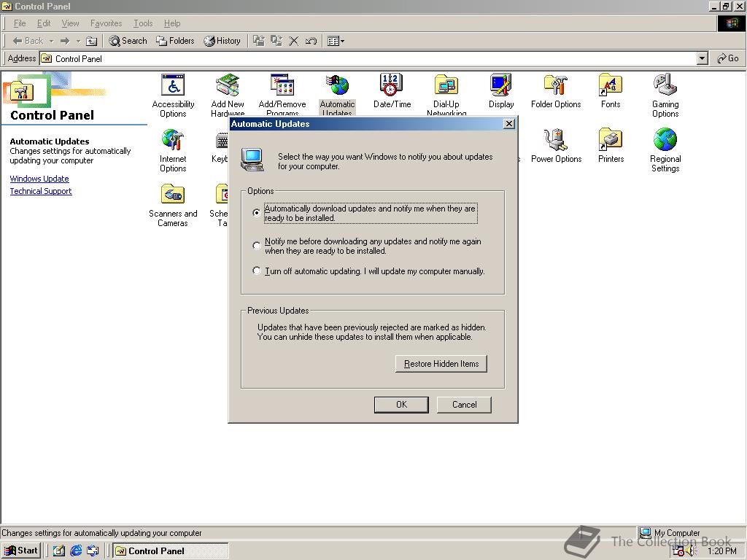Expand the Address bar dropdown

click(702, 58)
